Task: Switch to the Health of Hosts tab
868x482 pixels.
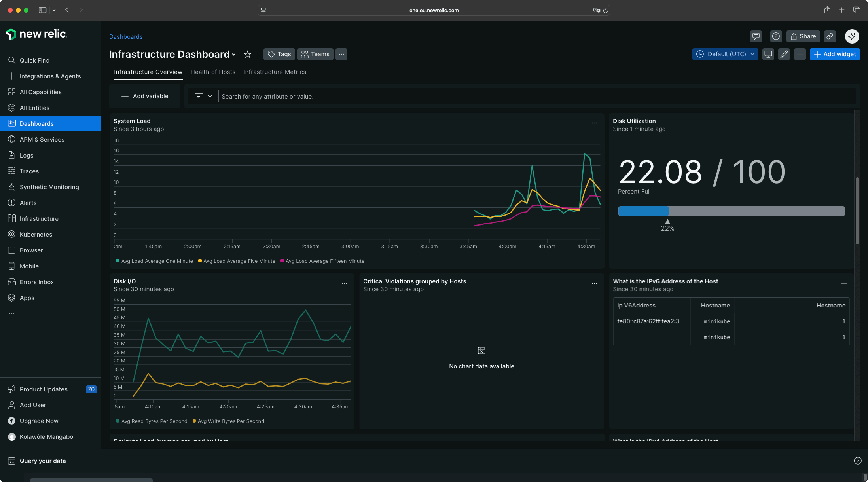Action: coord(213,72)
